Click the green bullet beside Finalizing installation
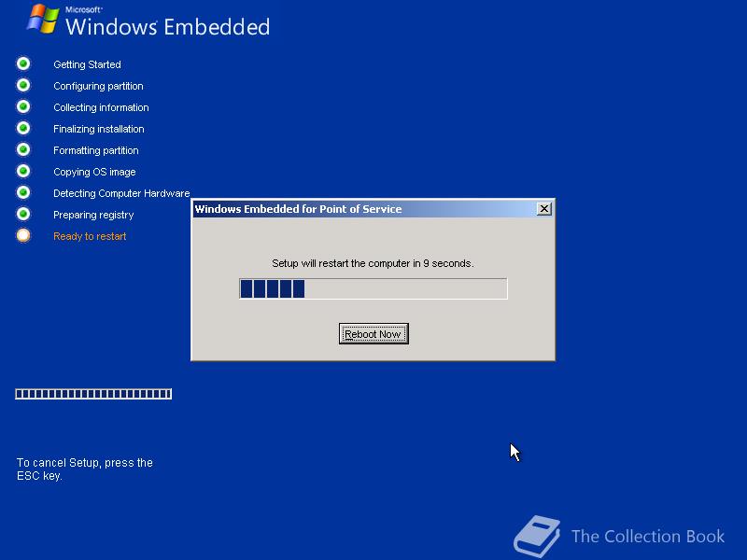 (23, 128)
